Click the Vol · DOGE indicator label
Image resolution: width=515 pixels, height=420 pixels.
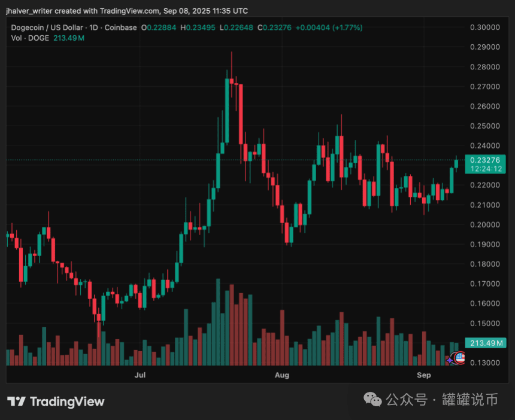coord(30,38)
